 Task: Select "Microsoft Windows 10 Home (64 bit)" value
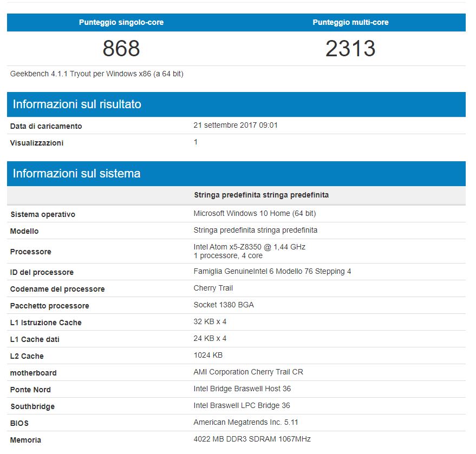(x=255, y=214)
